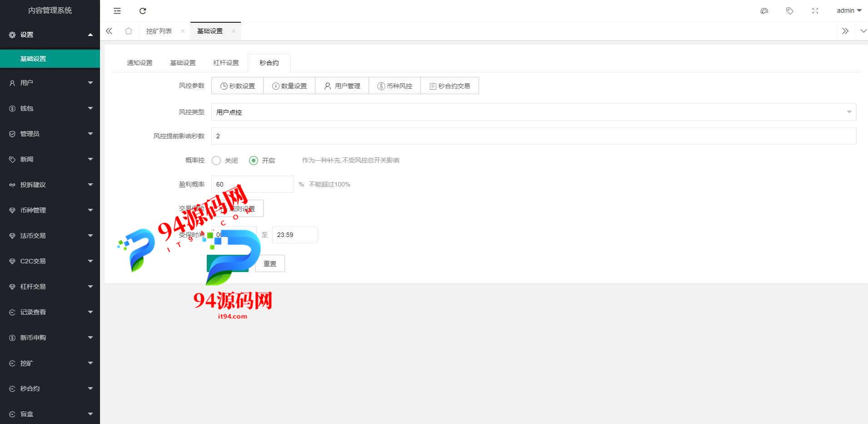The image size is (868, 424).
Task: Expand the 盲盒 sidebar menu
Action: [x=90, y=414]
